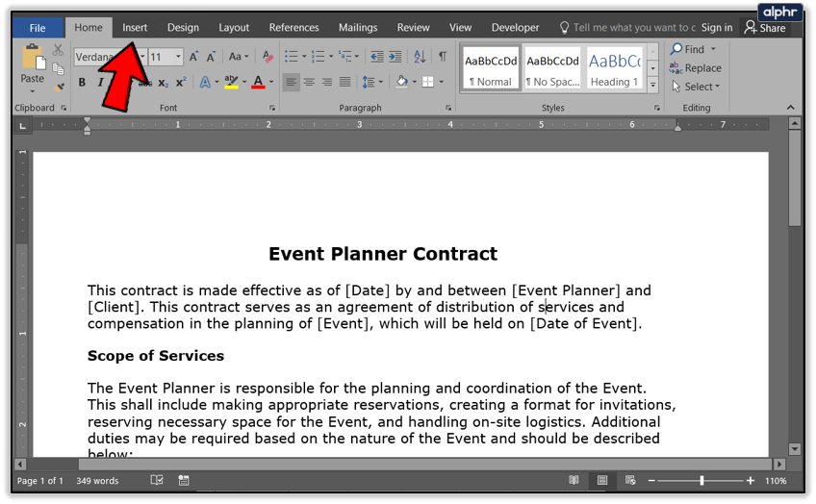This screenshot has height=504, width=816.
Task: Shrink font size icon
Action: (x=211, y=57)
